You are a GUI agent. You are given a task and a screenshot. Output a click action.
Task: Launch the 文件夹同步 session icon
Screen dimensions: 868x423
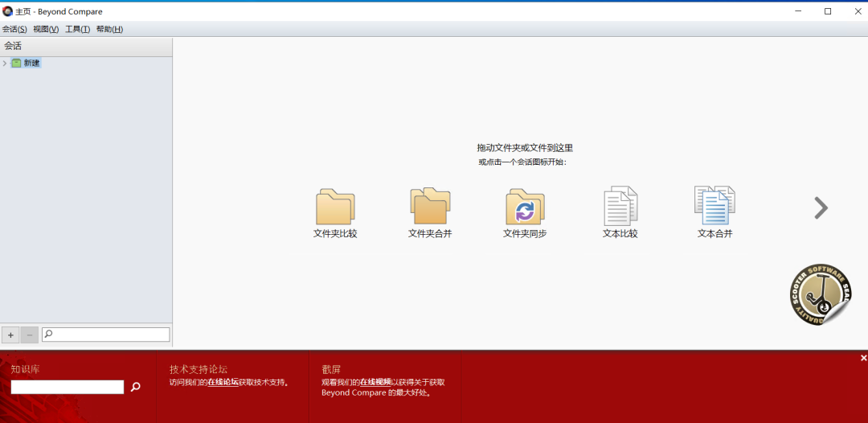[525, 213]
